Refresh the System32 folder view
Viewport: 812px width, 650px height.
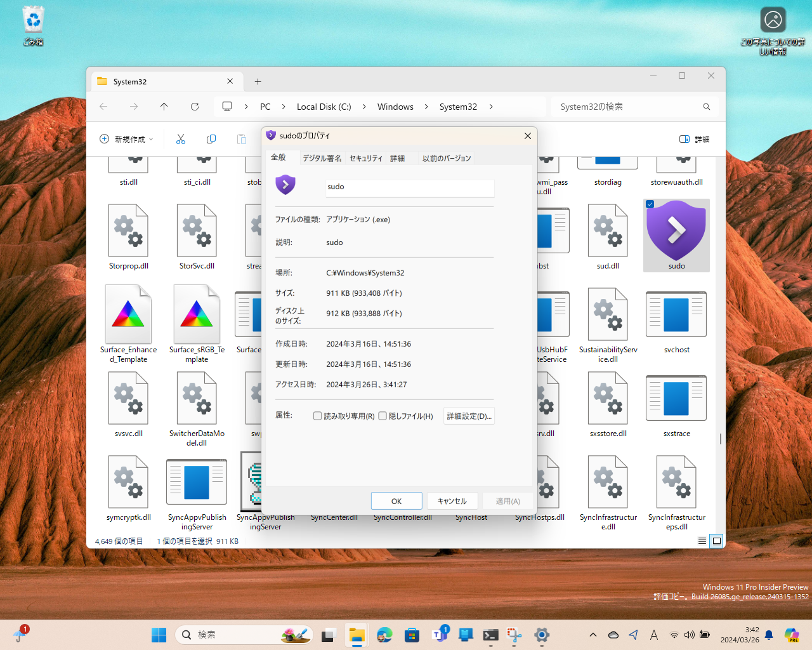pyautogui.click(x=195, y=107)
